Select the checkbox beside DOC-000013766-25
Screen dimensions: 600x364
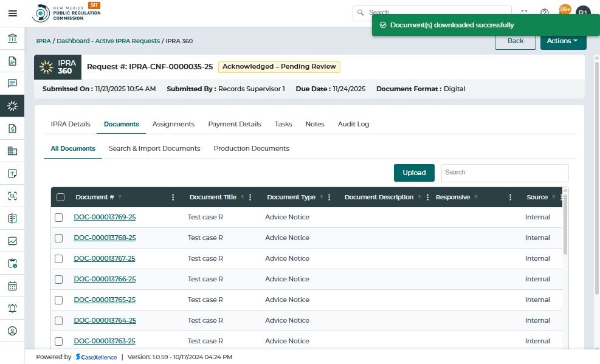pyautogui.click(x=59, y=280)
